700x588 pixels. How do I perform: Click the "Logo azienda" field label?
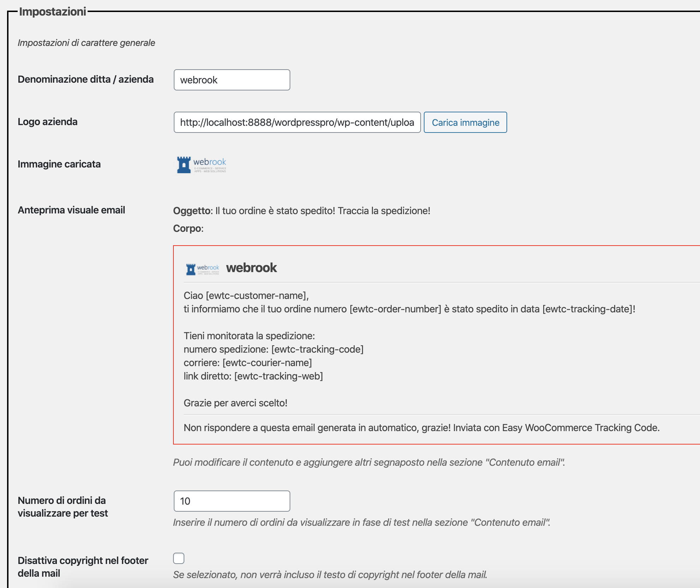click(x=48, y=122)
